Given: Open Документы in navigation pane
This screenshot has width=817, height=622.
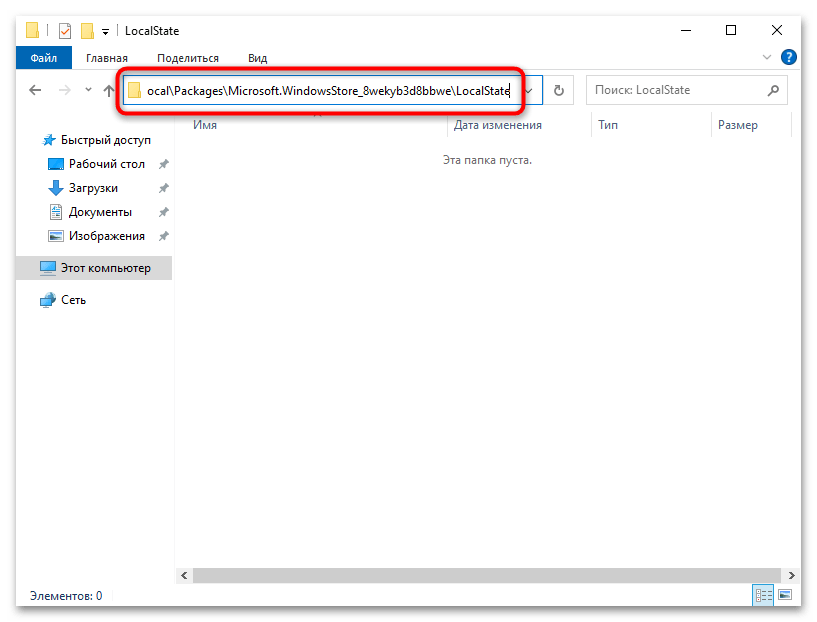Looking at the screenshot, I should [x=100, y=212].
